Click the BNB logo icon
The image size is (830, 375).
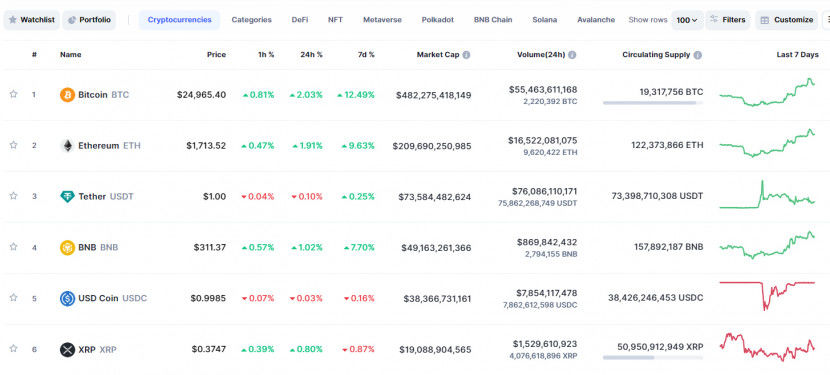[x=67, y=247]
